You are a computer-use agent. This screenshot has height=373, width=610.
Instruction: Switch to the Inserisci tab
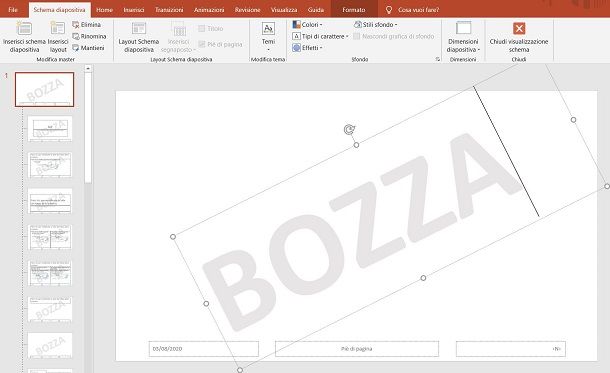pos(134,10)
